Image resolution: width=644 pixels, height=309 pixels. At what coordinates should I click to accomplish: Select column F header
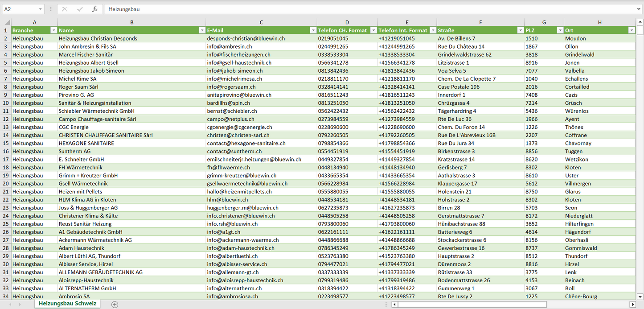pyautogui.click(x=480, y=22)
